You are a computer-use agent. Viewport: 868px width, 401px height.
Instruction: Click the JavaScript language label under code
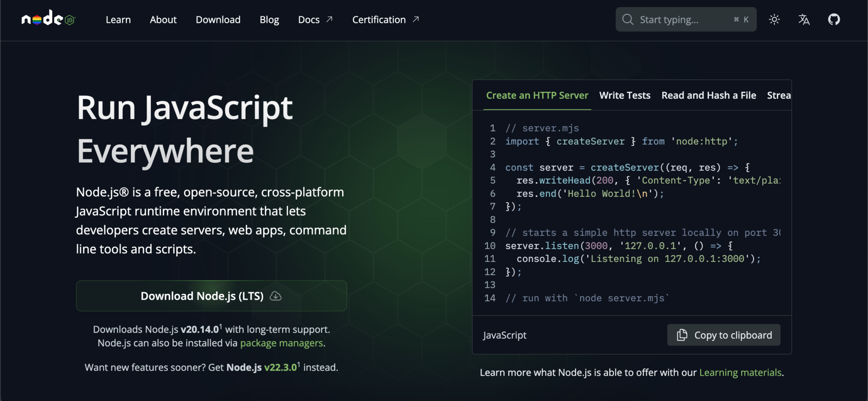(504, 335)
